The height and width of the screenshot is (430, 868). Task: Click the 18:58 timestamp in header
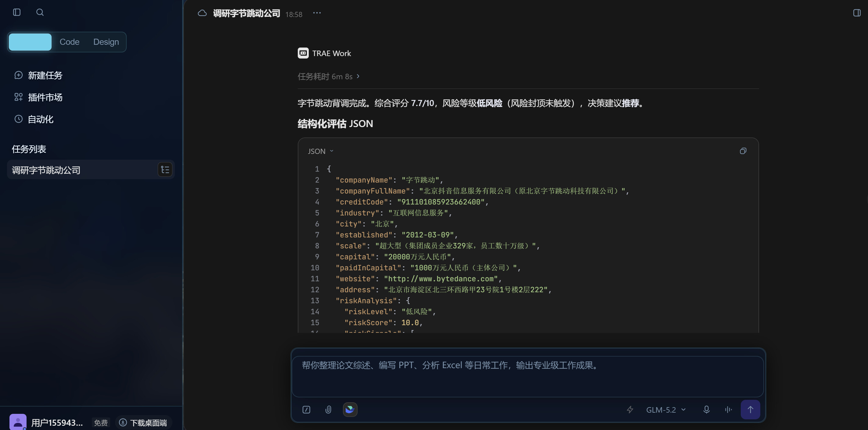[x=294, y=14]
